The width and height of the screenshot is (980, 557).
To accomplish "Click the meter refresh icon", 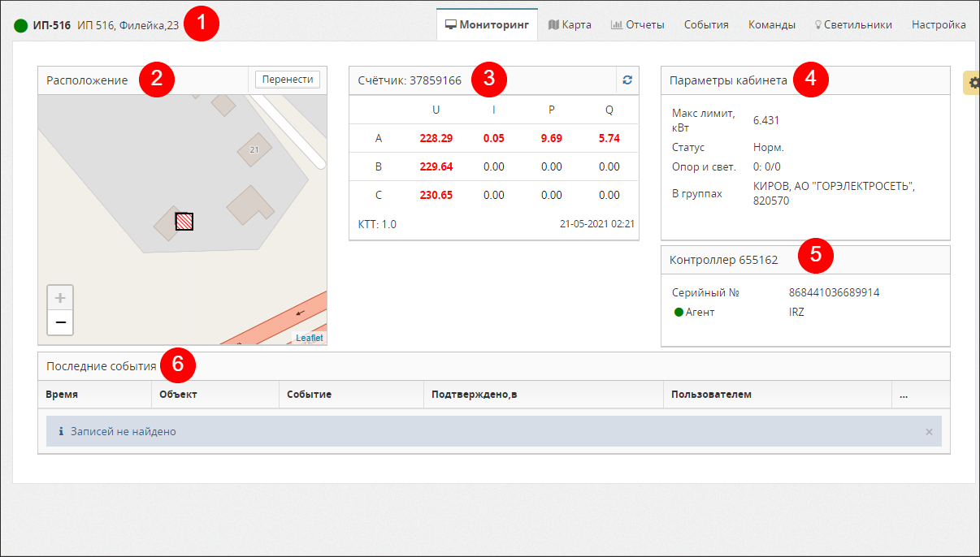I will click(x=627, y=80).
